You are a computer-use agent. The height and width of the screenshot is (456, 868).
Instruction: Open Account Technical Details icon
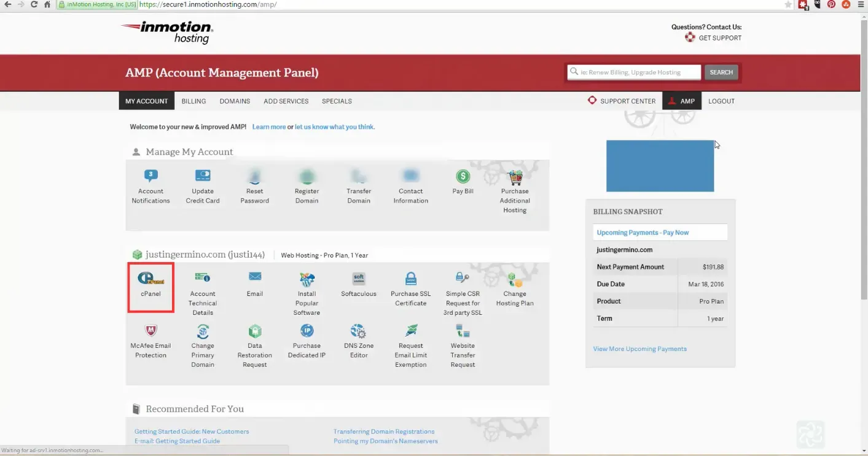click(x=203, y=279)
